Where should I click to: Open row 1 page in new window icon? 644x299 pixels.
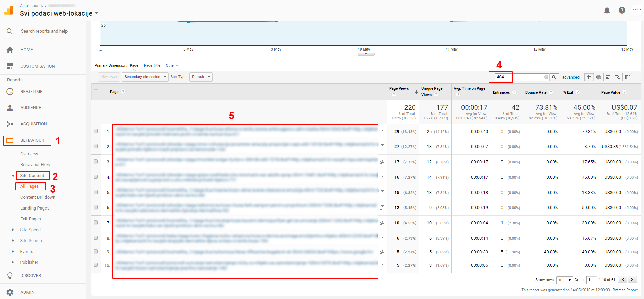coord(382,131)
